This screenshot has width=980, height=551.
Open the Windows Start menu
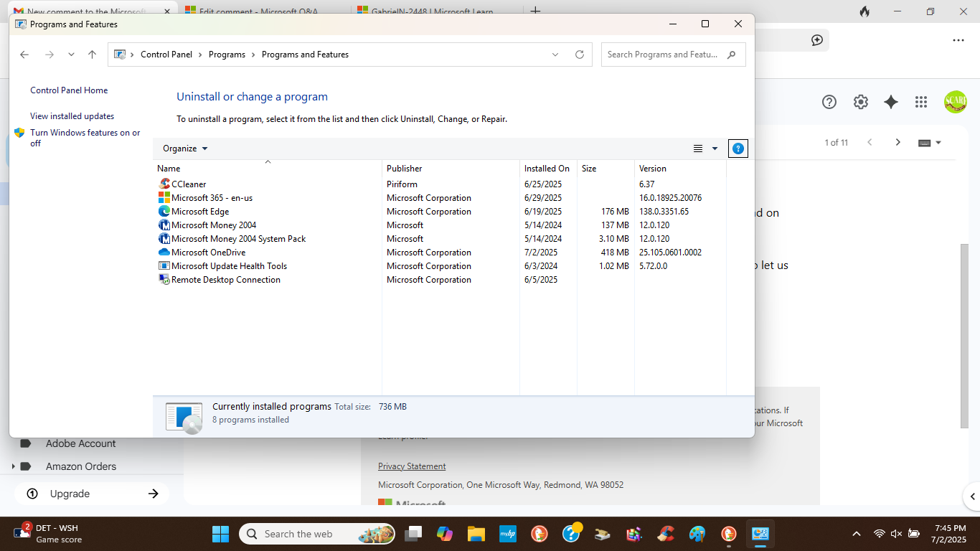[x=220, y=534]
